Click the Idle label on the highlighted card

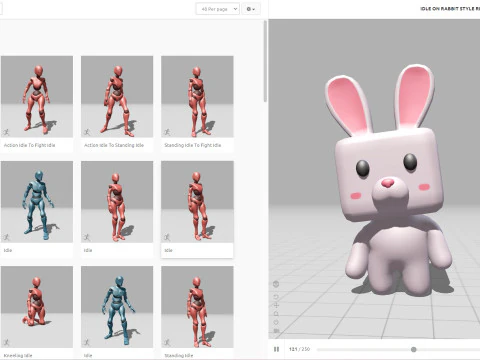pos(168,250)
